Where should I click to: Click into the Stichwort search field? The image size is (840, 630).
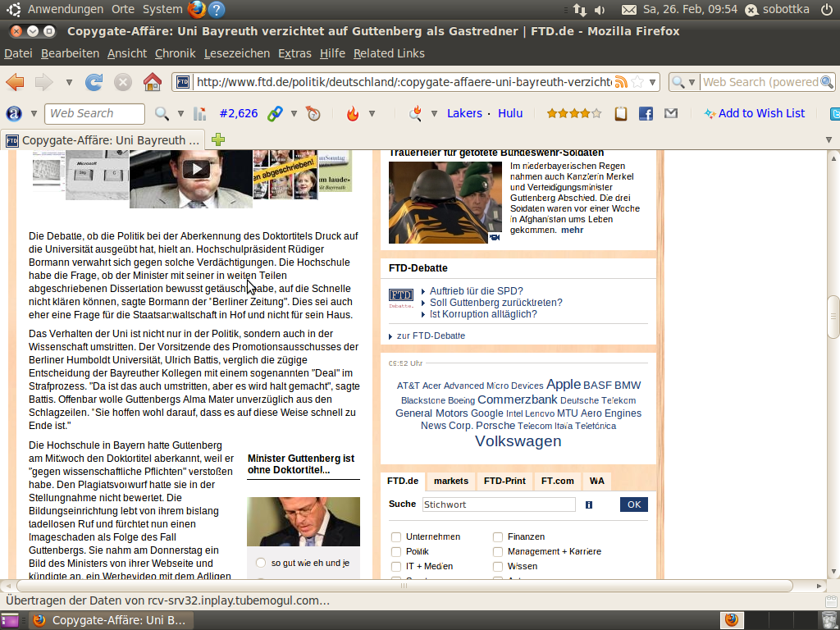499,504
